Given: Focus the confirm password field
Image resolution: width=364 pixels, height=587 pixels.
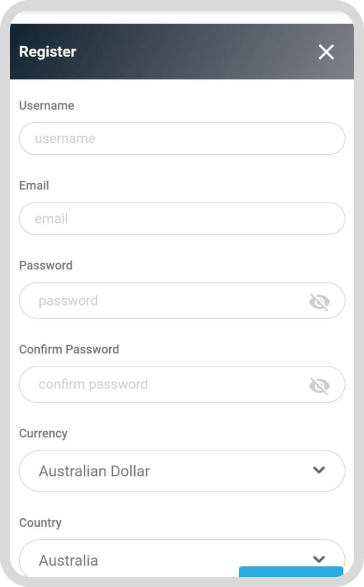Looking at the screenshot, I should [182, 384].
